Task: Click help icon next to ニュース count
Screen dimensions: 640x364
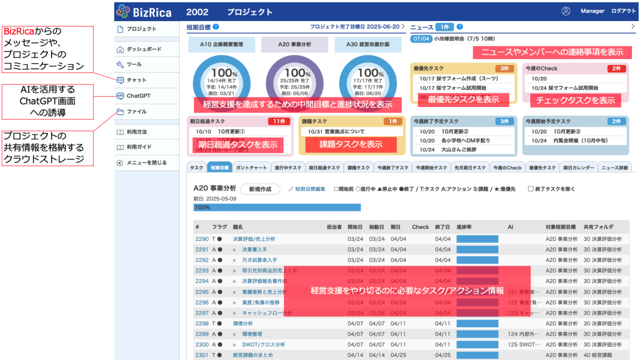Action: (459, 27)
